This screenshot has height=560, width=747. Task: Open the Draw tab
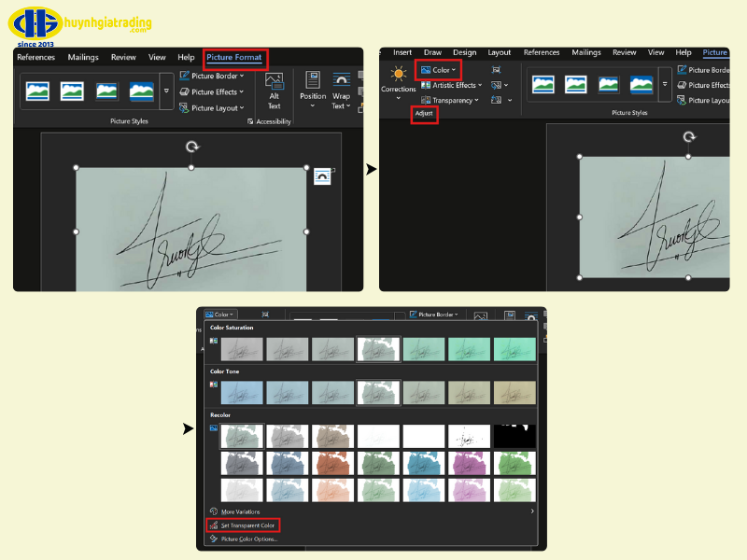tap(432, 53)
